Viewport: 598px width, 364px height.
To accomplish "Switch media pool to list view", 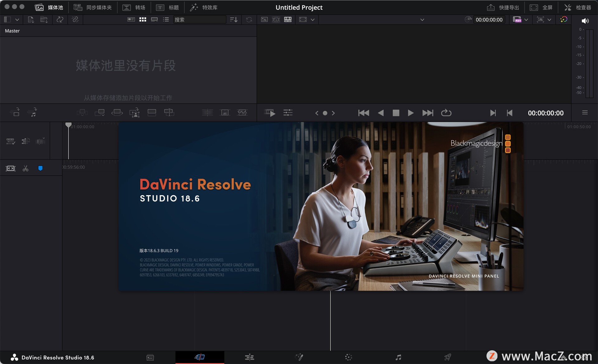I will [x=166, y=19].
